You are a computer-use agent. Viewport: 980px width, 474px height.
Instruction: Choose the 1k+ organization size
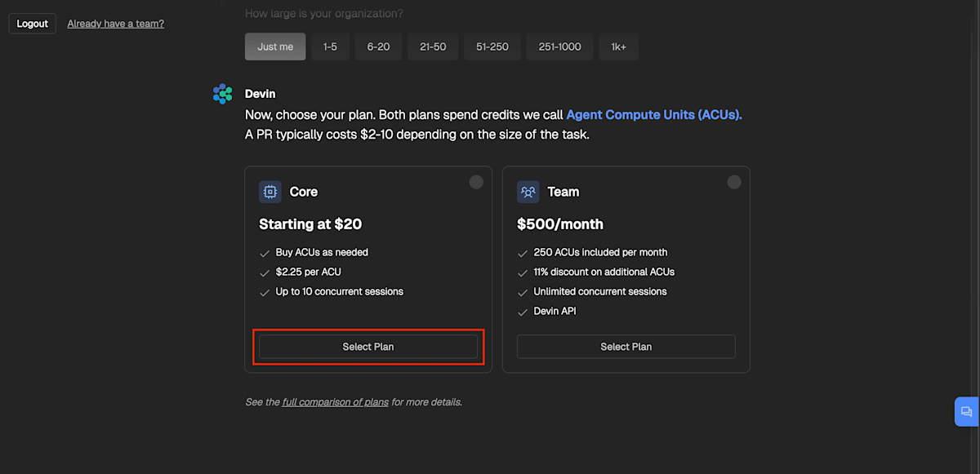(x=619, y=47)
